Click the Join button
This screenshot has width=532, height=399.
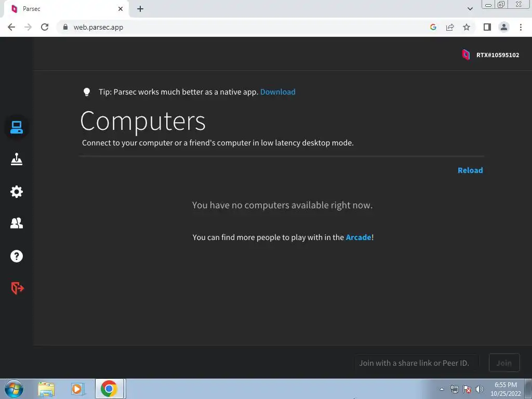504,363
